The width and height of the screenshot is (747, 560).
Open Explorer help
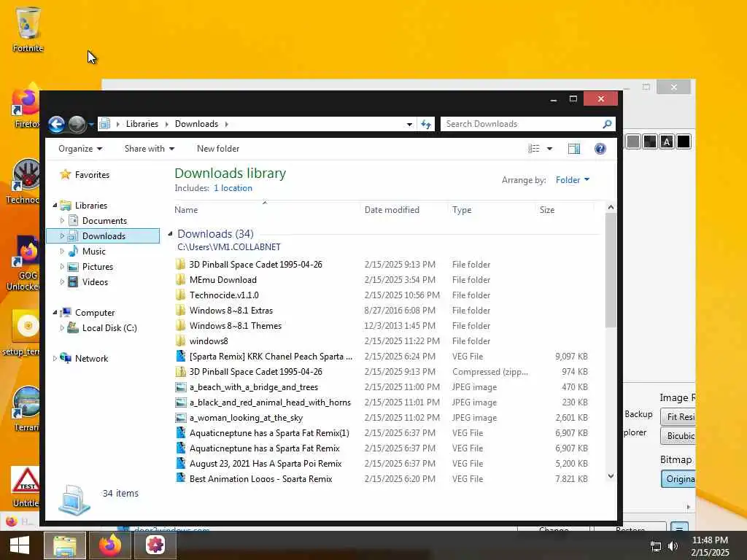(x=600, y=149)
